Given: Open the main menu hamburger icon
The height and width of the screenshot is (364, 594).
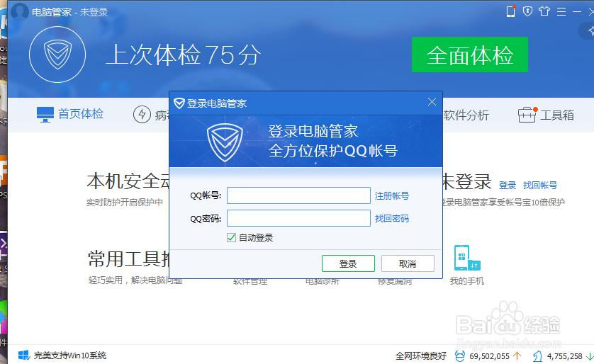Looking at the screenshot, I should point(561,12).
